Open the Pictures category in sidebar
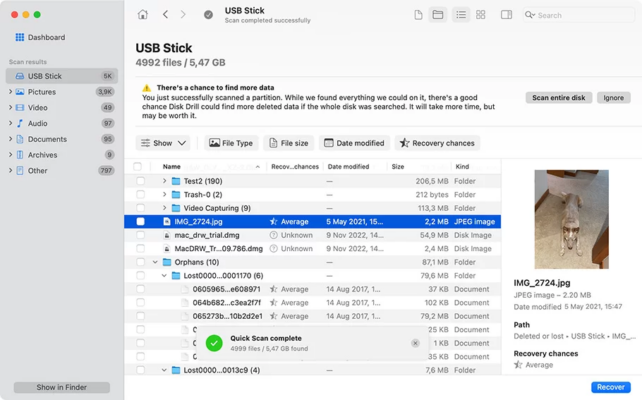 [x=42, y=92]
